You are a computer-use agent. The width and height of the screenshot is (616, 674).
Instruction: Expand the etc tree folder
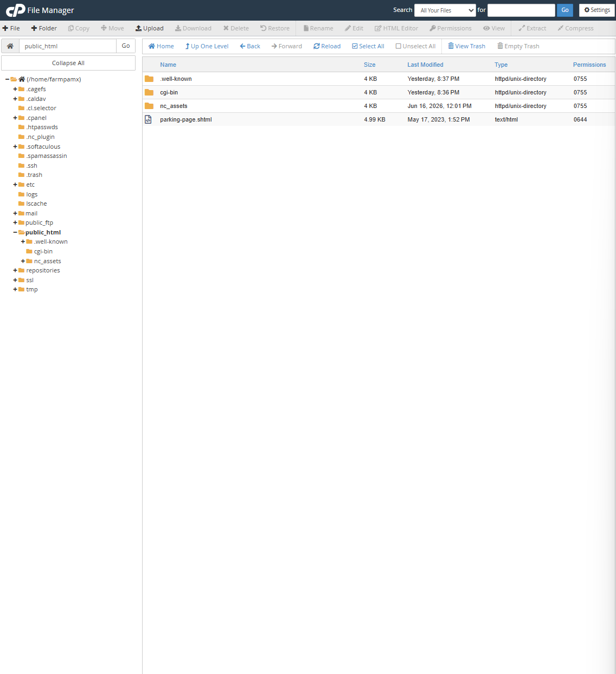point(15,185)
